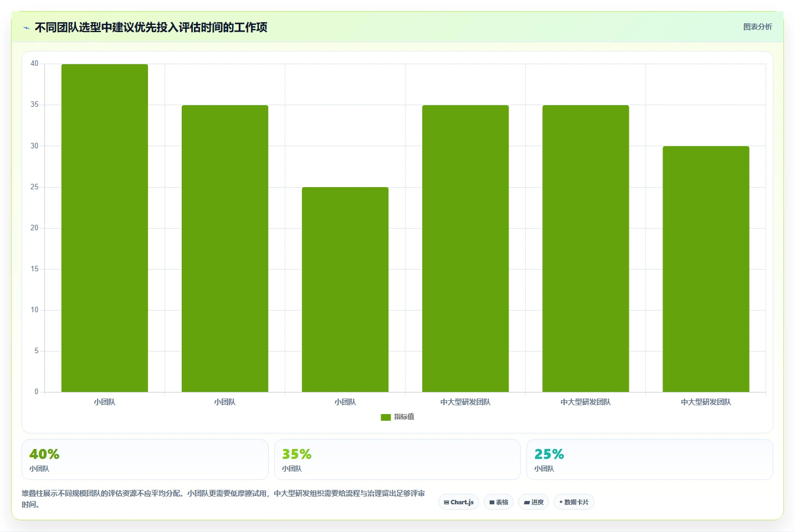Click the y-axis label 10
The width and height of the screenshot is (795, 532).
coord(34,310)
